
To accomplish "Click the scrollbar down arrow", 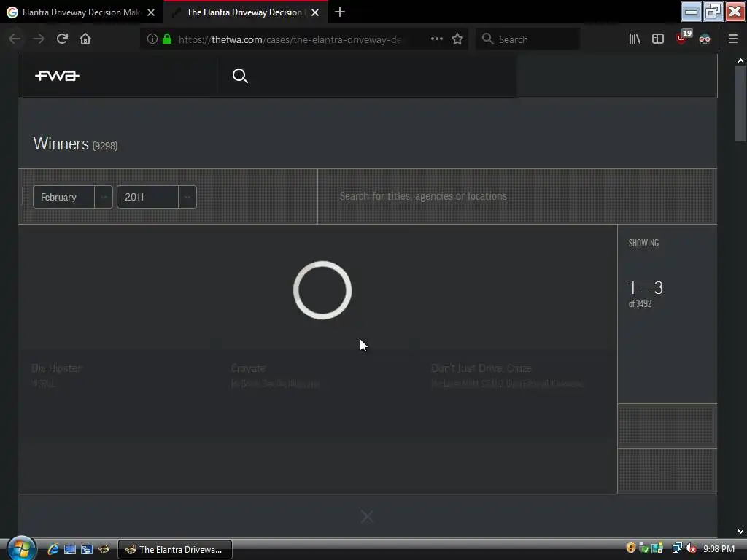I will (740, 532).
